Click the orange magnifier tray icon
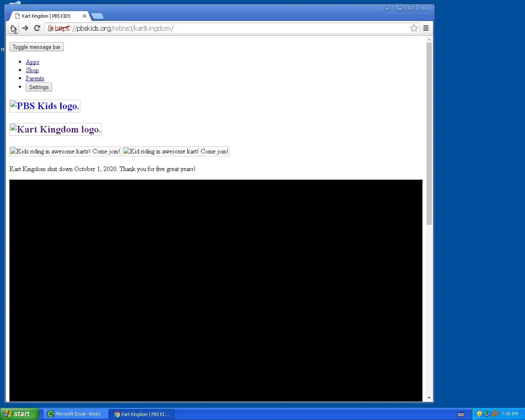This screenshot has height=420, width=525. tap(495, 414)
